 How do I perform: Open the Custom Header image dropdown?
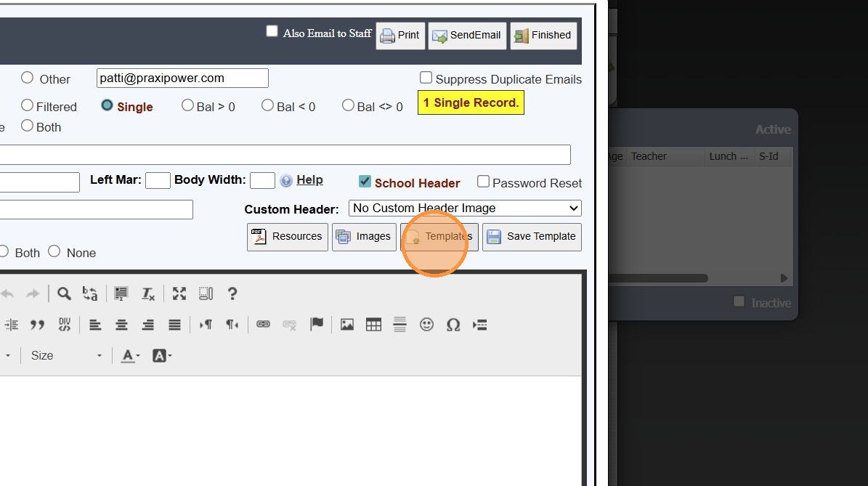click(465, 208)
